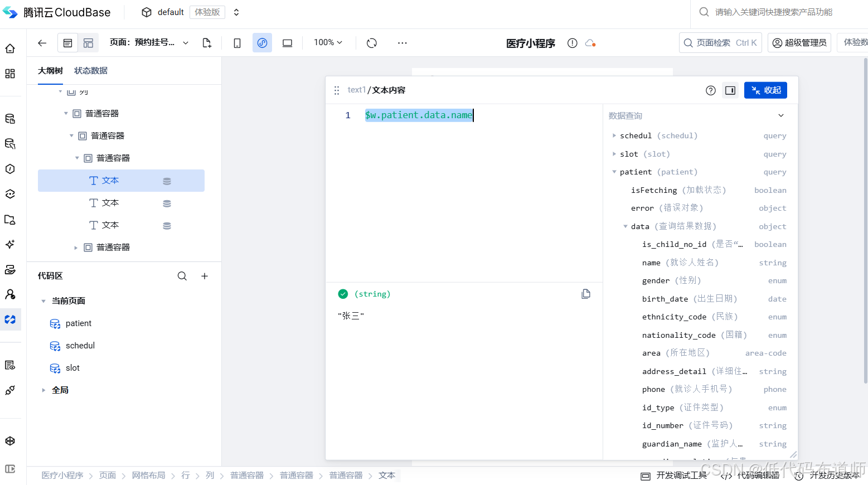This screenshot has width=868, height=485.
Task: Open the active code sync sidebar icon
Action: 10,319
